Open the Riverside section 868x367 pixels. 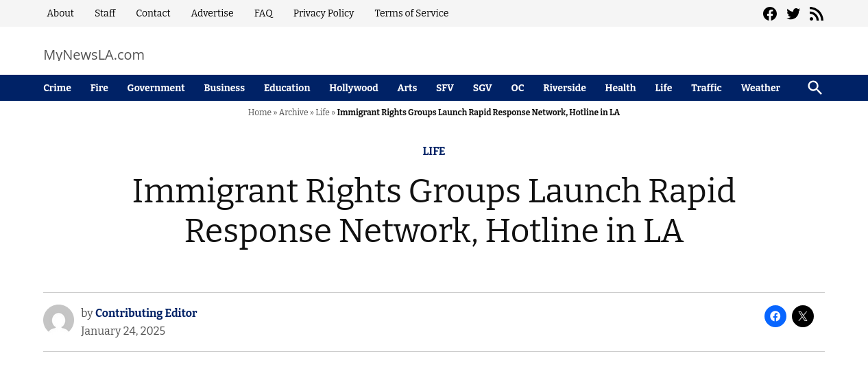tap(564, 88)
